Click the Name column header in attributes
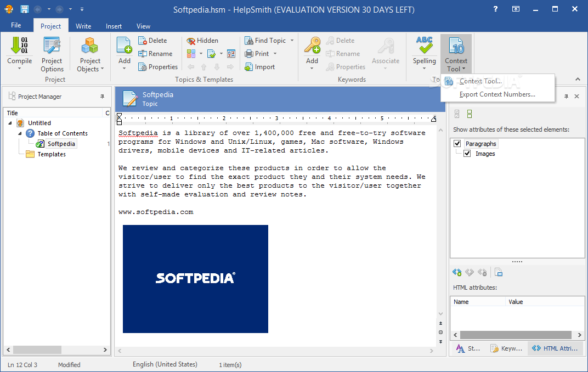Image resolution: width=588 pixels, height=372 pixels. [478, 302]
